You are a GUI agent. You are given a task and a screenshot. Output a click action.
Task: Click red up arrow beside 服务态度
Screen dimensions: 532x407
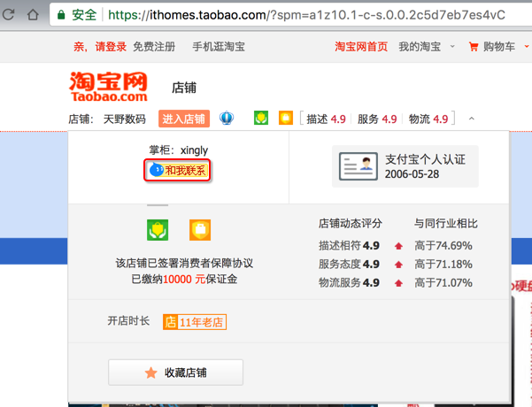pos(398,265)
